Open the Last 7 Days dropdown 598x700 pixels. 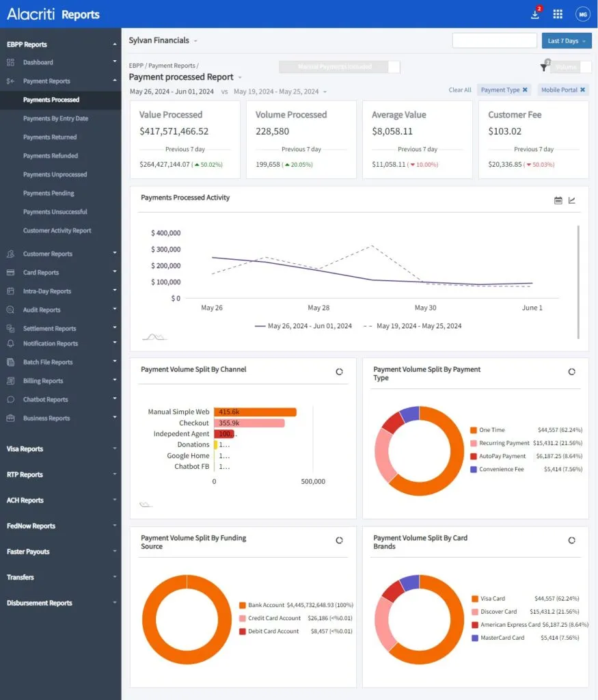pos(566,41)
